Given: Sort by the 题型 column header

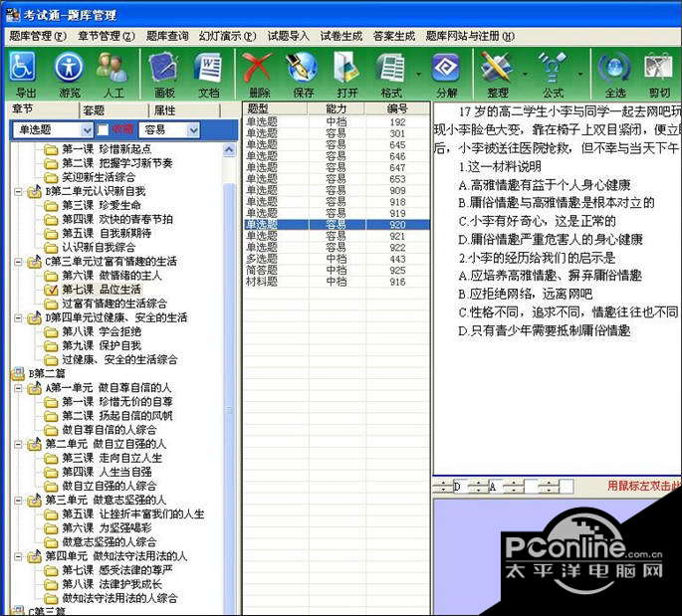Looking at the screenshot, I should [x=275, y=108].
